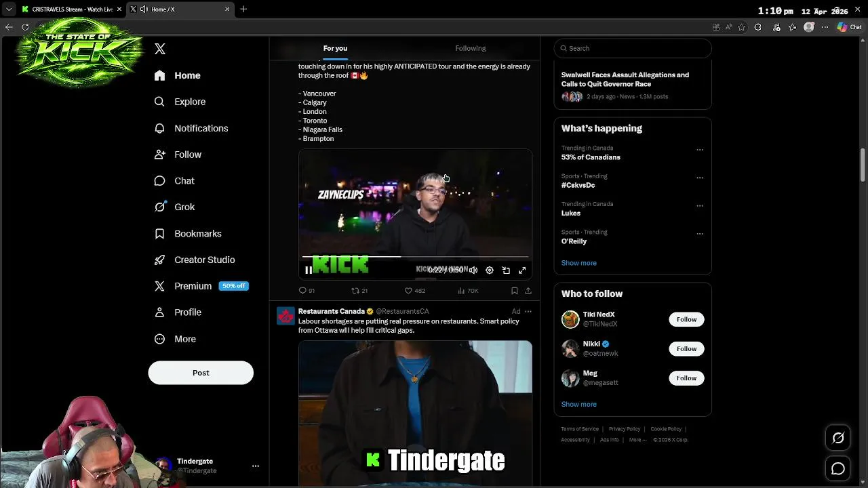Open the #CskvsDc trending topic
868x488 pixels.
tap(578, 185)
